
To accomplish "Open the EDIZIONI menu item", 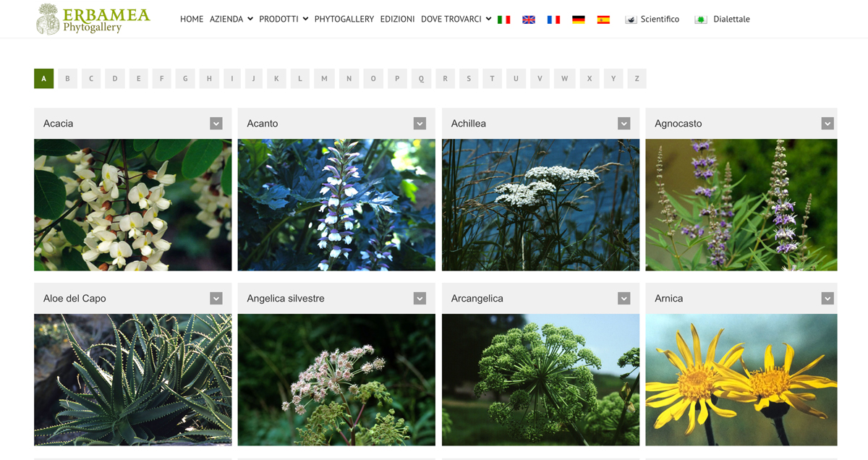I will pyautogui.click(x=398, y=20).
